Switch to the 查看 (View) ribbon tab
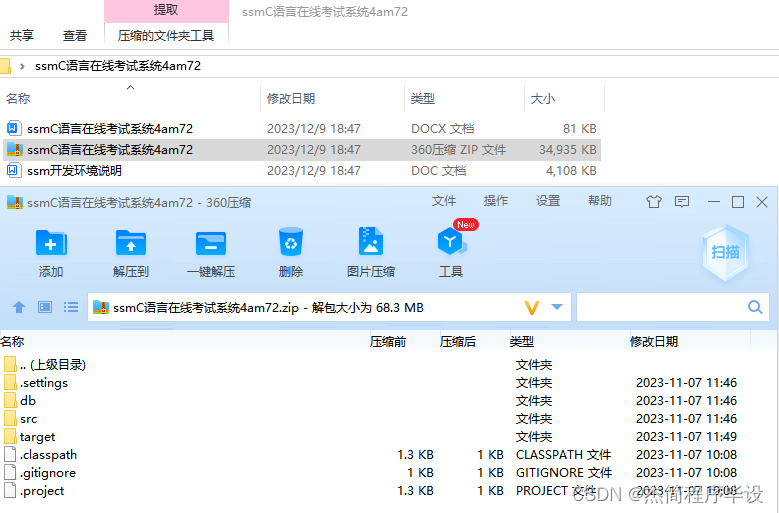Viewport: 779px width, 513px height. click(x=75, y=35)
